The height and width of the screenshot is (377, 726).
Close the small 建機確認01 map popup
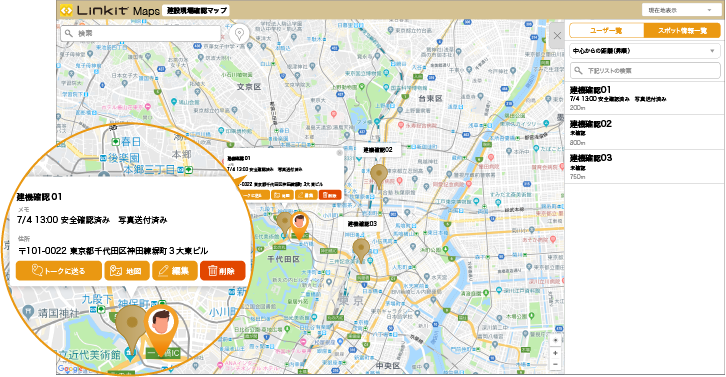[339, 153]
